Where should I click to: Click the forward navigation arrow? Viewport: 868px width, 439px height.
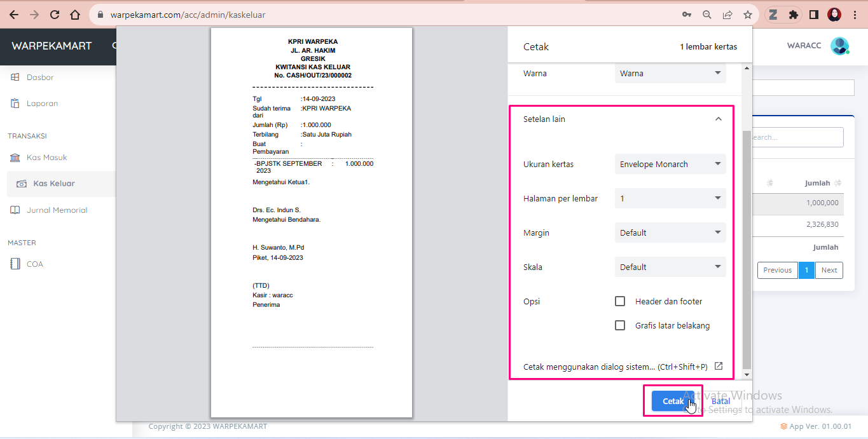[34, 15]
